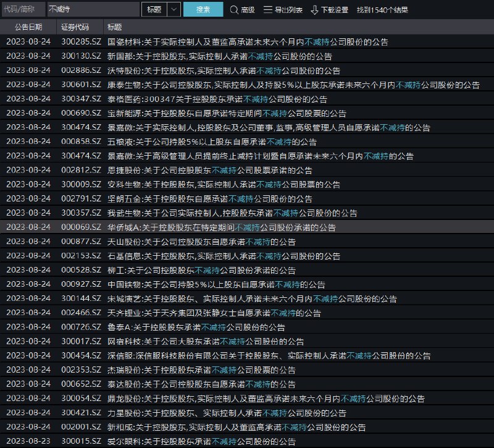Open the 国瓷材料 announcement
This screenshot has height=448, width=494.
pos(216,42)
